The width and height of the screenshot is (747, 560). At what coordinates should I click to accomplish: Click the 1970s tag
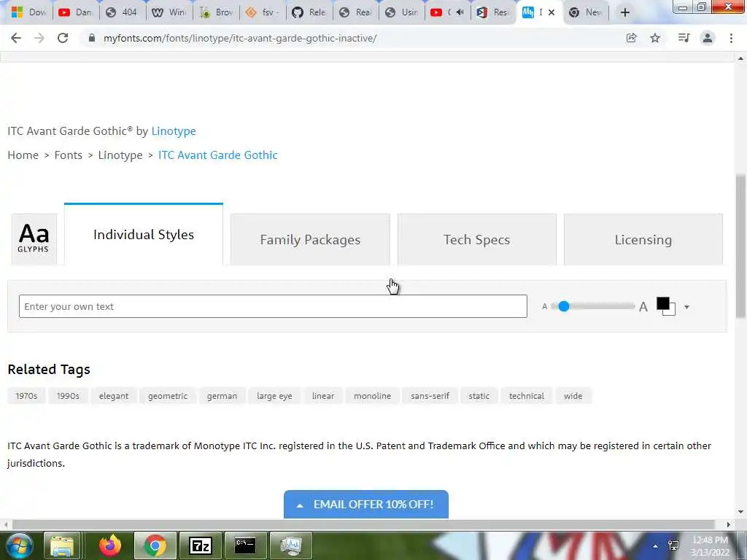pos(26,396)
